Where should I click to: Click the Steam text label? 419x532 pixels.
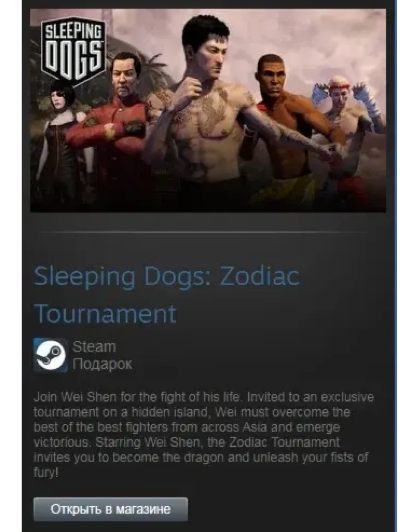point(94,347)
